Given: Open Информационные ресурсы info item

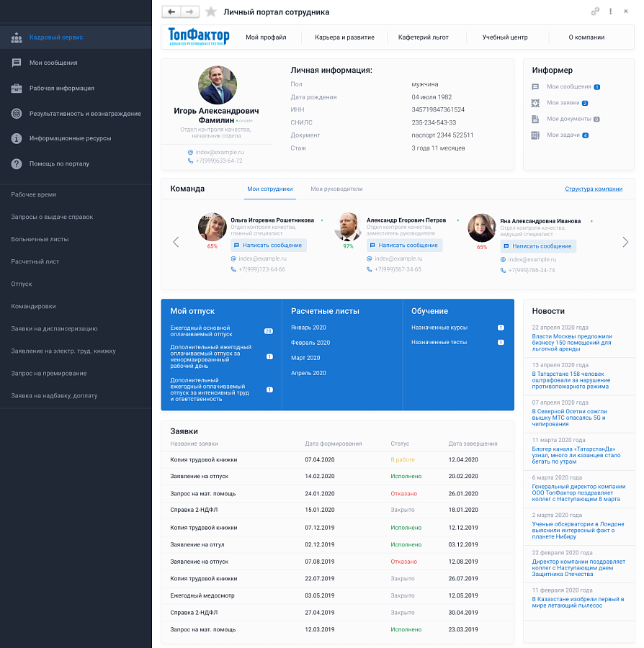Looking at the screenshot, I should pos(70,138).
